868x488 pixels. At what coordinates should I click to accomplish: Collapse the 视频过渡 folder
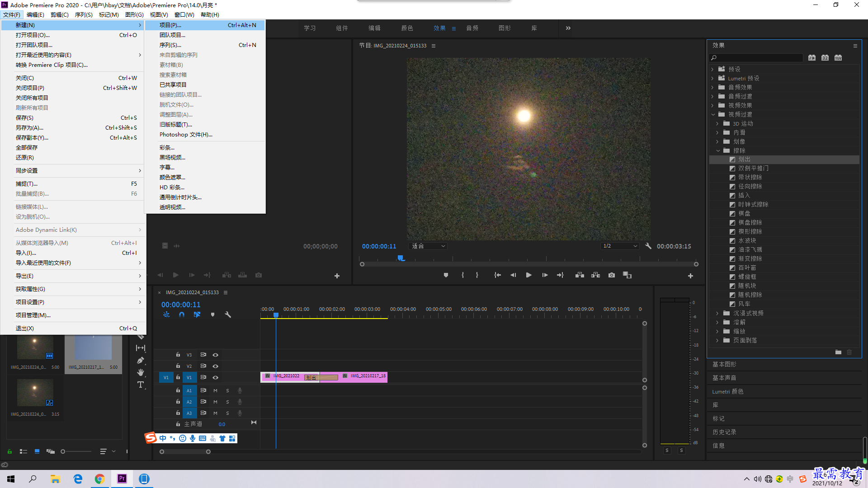(713, 115)
